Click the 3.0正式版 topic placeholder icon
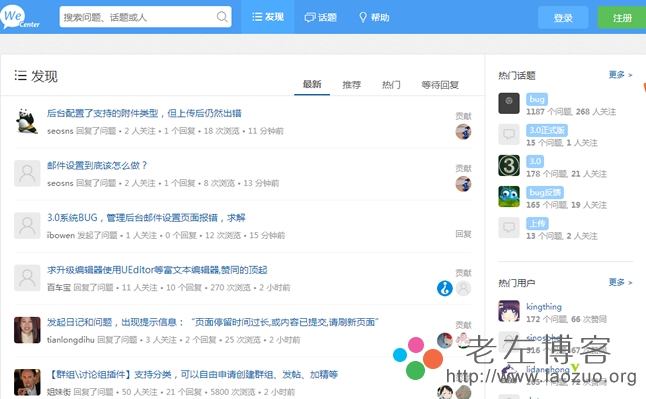The height and width of the screenshot is (399, 646). (x=509, y=134)
